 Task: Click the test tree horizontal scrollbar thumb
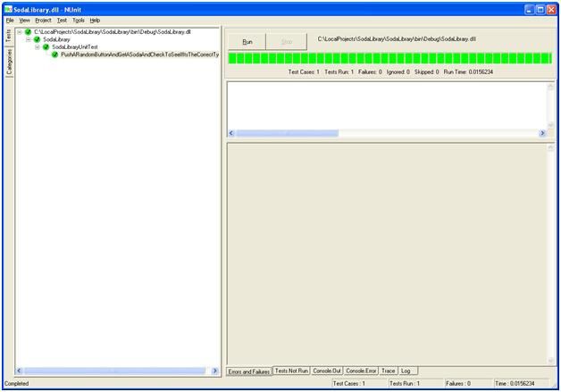[114, 371]
